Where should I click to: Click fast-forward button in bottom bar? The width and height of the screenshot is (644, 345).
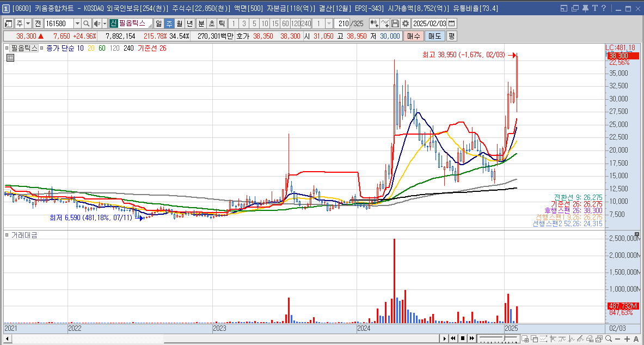(472, 338)
